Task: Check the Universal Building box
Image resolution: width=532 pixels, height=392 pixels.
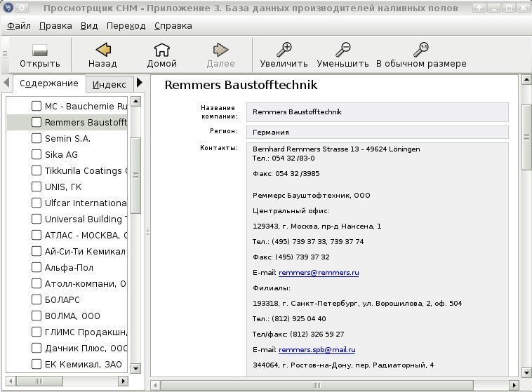Action: (x=36, y=219)
